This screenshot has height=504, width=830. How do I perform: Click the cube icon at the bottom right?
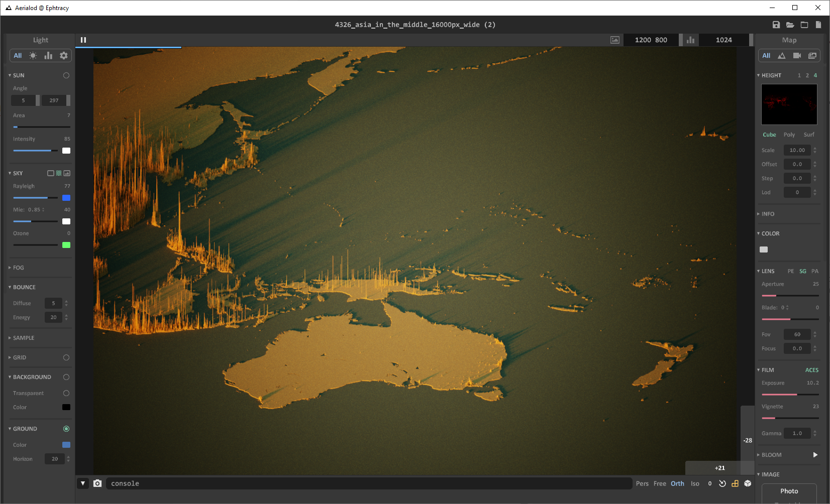[748, 483]
